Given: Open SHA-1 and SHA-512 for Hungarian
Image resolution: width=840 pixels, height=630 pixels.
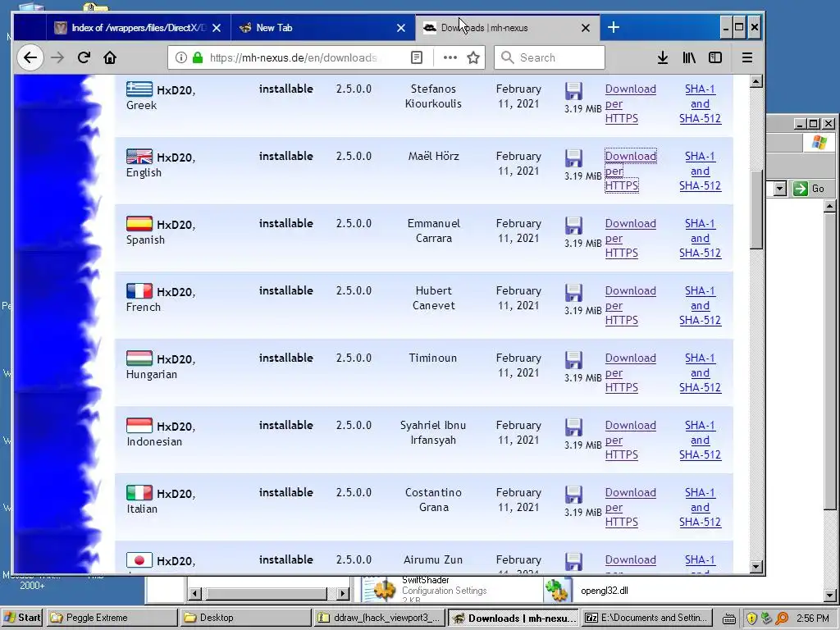Looking at the screenshot, I should (701, 372).
